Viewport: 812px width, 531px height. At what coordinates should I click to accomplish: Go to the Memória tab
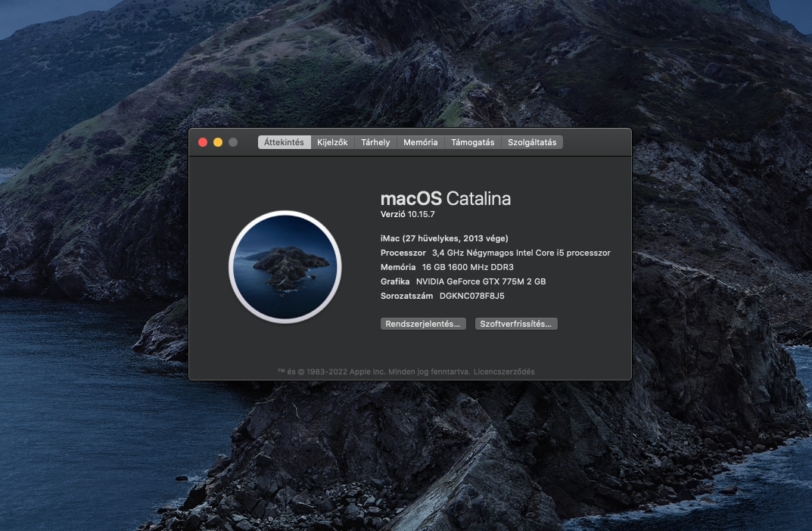[x=421, y=142]
